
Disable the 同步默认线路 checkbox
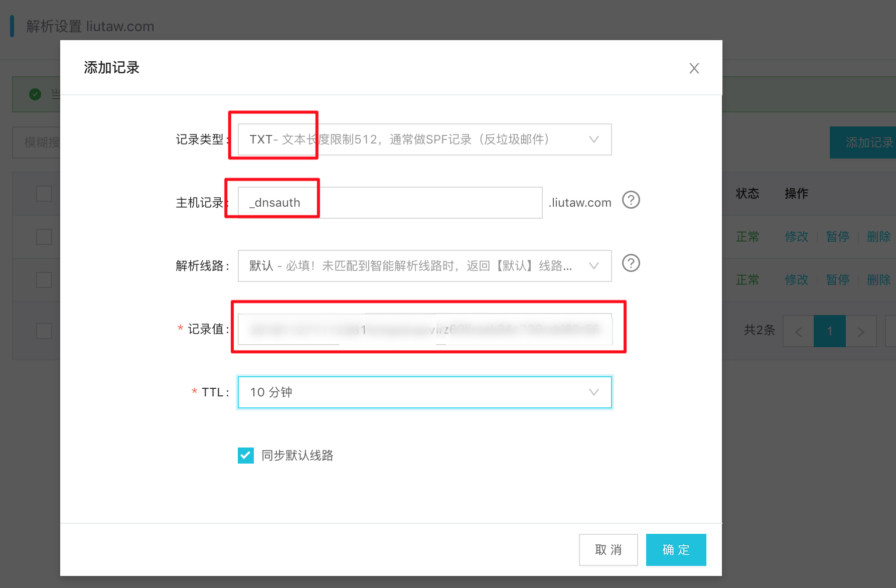[245, 456]
